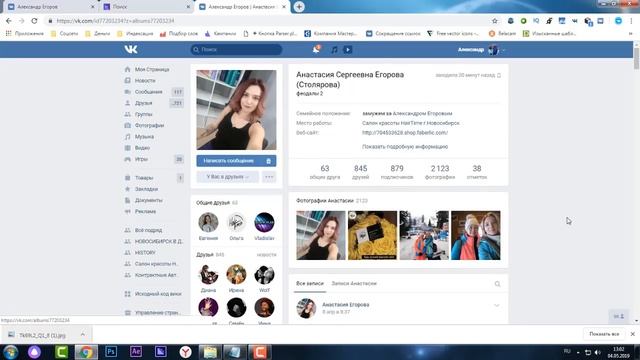
Task: Open the Деньги bookmarks folder
Action: point(98,33)
